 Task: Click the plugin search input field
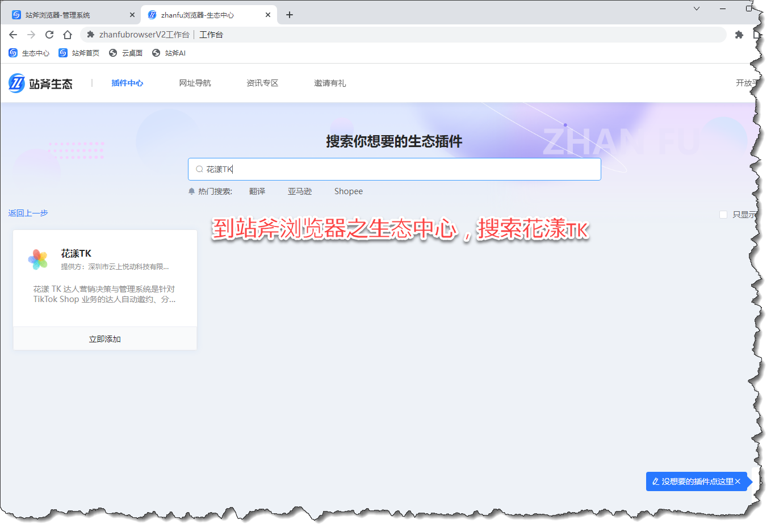click(397, 169)
